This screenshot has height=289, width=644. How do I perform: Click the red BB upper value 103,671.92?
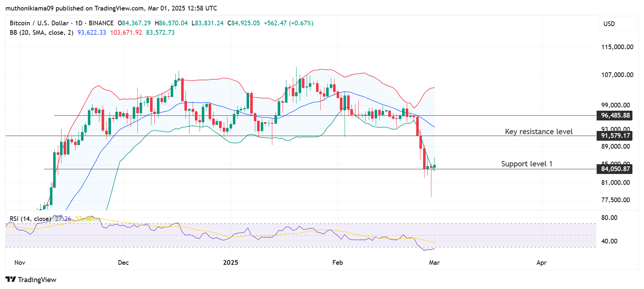tap(126, 33)
